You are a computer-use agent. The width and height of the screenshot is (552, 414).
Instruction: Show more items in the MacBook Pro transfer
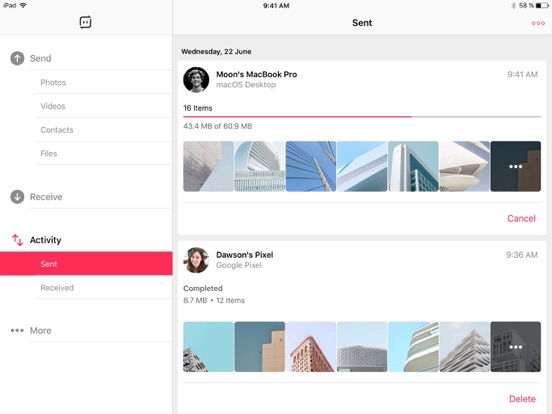pyautogui.click(x=515, y=166)
